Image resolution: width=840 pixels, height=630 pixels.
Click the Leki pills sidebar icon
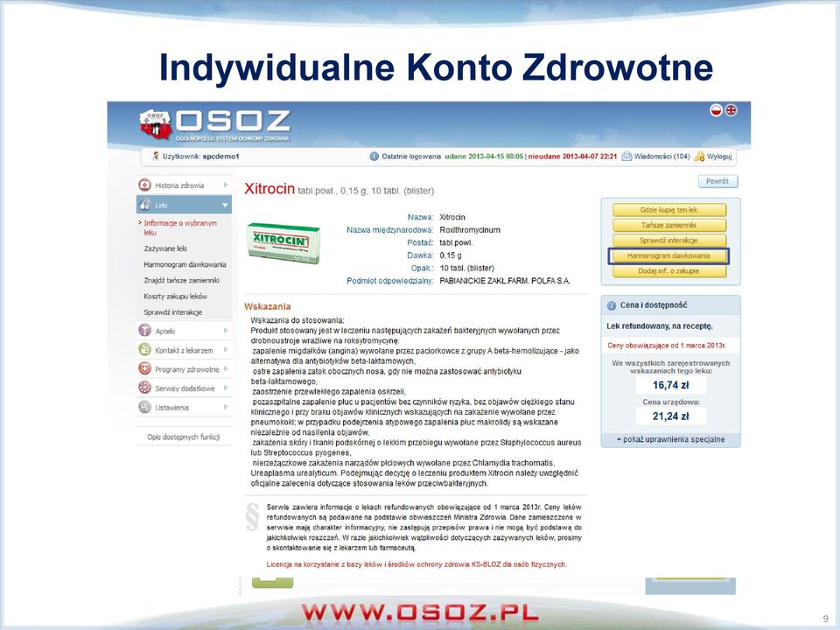point(144,205)
